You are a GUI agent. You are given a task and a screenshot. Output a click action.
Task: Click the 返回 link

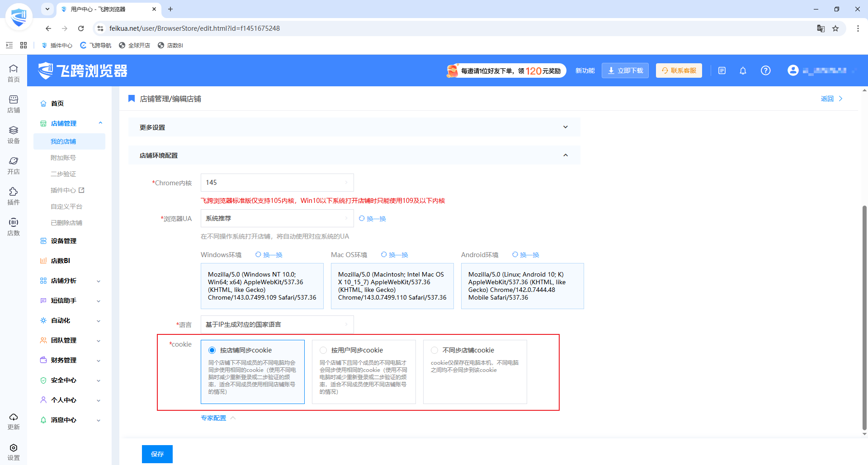(832, 99)
